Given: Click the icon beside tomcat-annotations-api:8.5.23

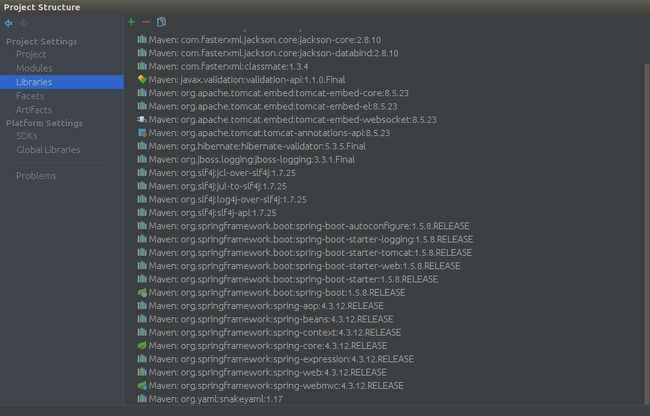Looking at the screenshot, I should pyautogui.click(x=142, y=133).
